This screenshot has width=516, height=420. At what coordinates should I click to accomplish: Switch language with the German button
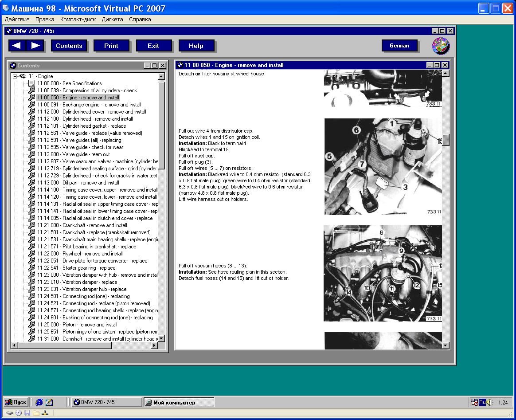tap(399, 46)
